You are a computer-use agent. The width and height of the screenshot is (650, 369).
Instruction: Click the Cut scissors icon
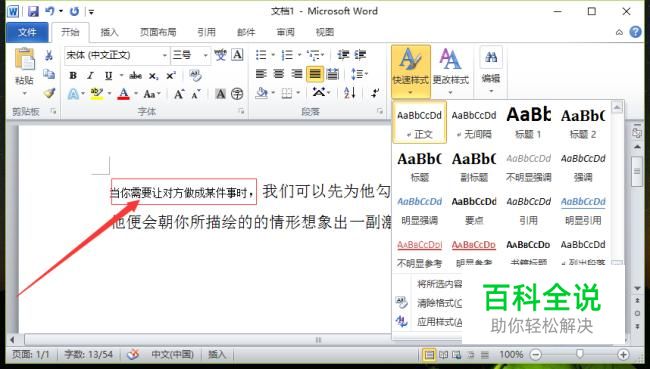tap(49, 55)
